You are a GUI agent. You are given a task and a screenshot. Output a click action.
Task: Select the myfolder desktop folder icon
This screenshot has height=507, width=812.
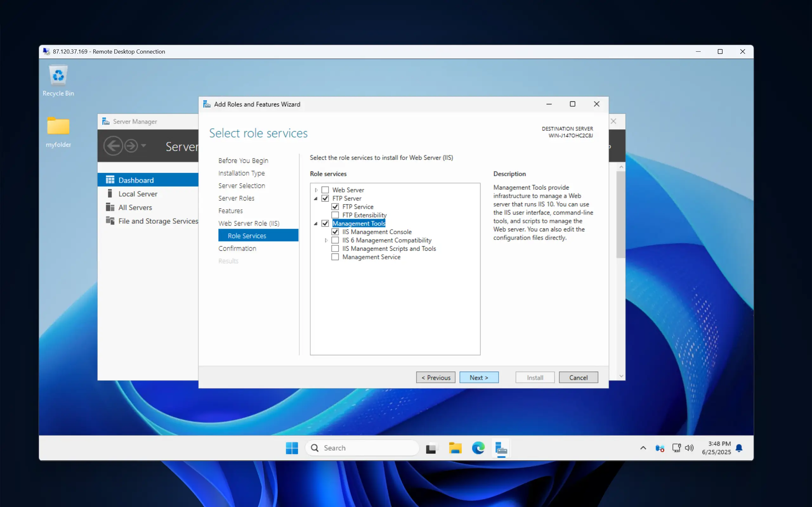(x=58, y=132)
